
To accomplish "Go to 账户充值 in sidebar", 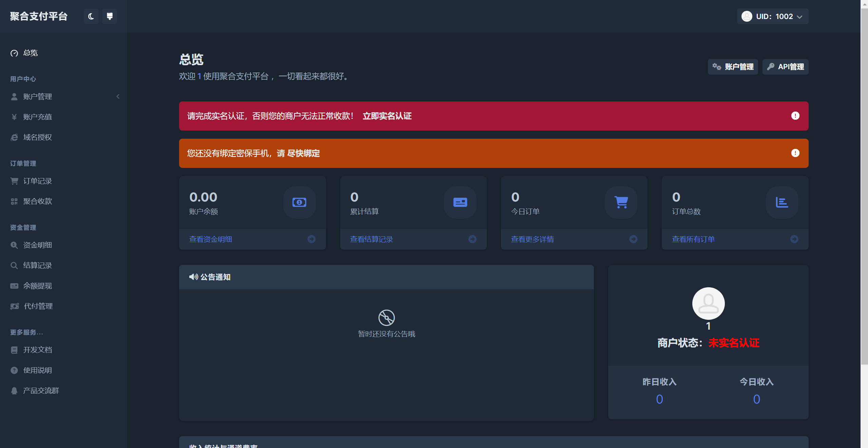I will (37, 117).
